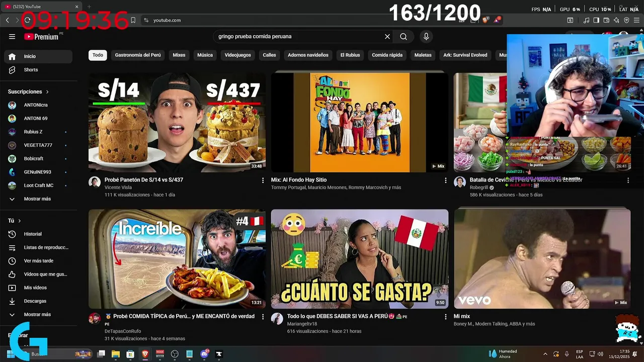644x362 pixels.
Task: Open the Shorts section in sidebar
Action: click(x=38, y=70)
